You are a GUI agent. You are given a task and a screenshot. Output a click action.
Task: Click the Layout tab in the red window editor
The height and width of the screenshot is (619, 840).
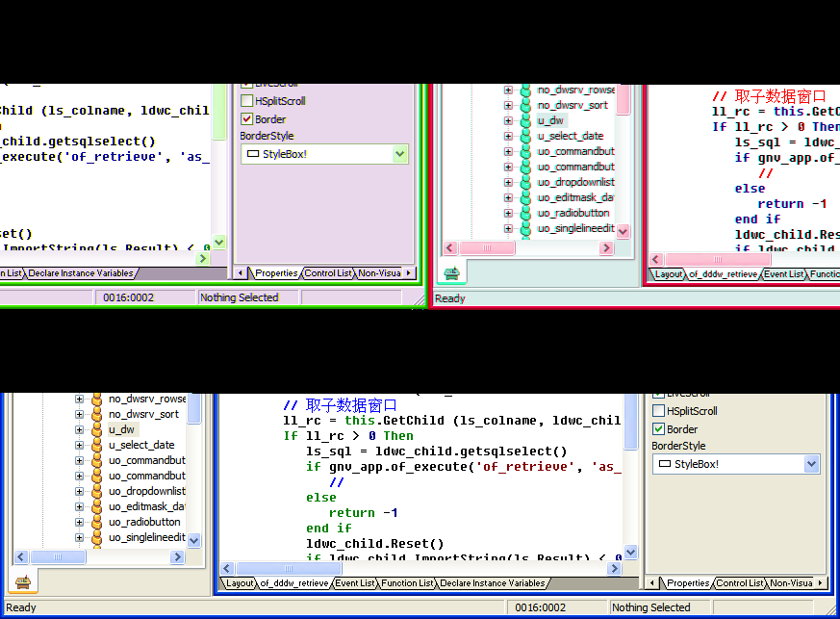[669, 274]
